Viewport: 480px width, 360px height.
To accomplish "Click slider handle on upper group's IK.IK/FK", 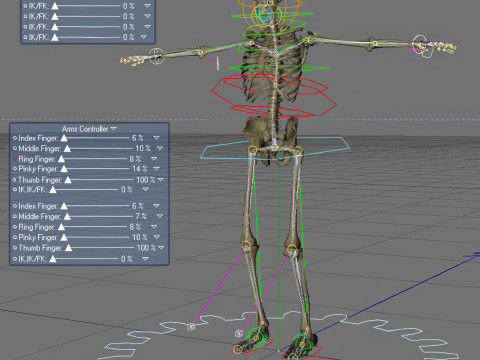I will point(53,190).
